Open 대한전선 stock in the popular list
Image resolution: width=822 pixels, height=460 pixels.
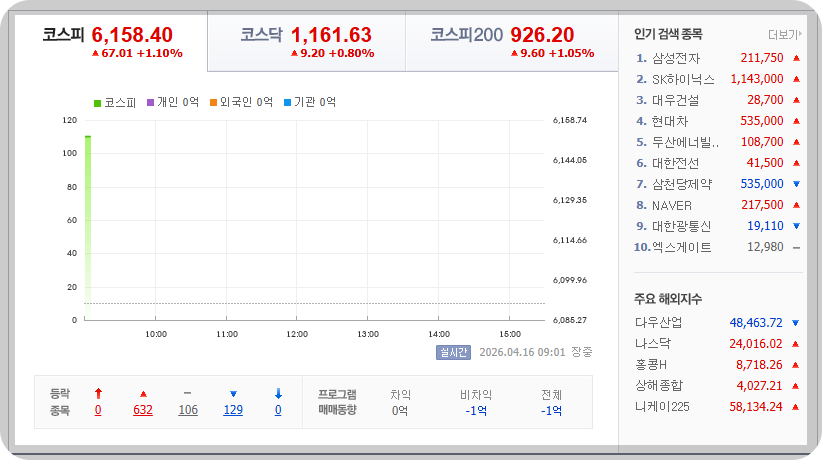pyautogui.click(x=675, y=163)
